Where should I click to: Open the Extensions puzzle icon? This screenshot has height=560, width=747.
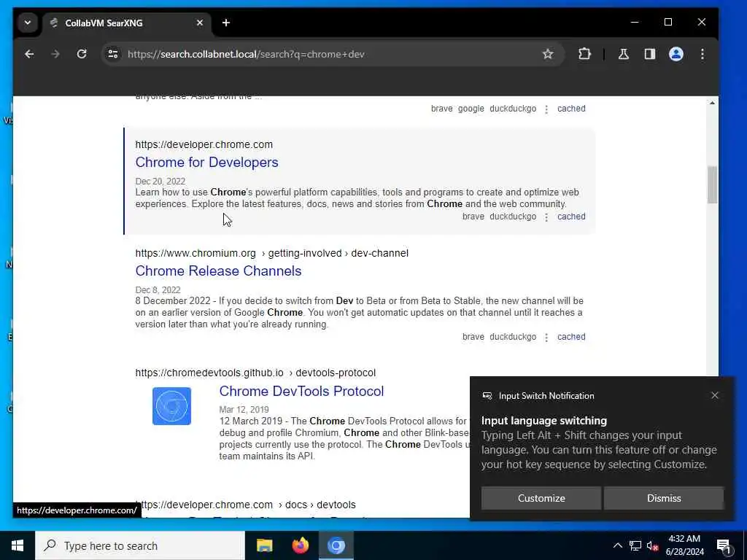(x=584, y=54)
